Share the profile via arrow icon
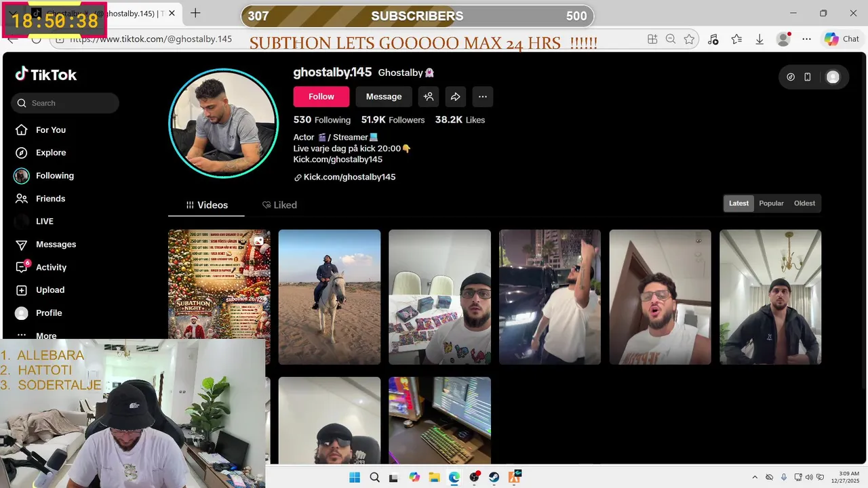 pos(456,97)
